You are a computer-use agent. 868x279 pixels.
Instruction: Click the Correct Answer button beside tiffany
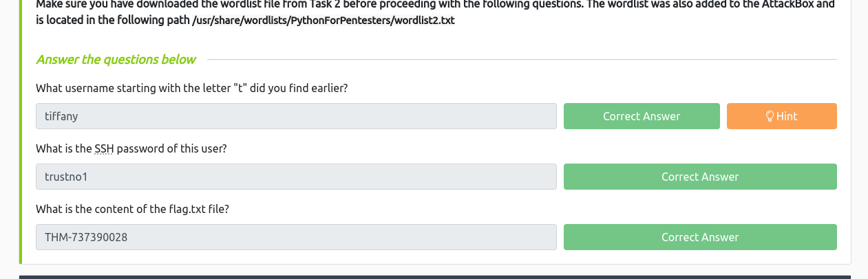click(641, 116)
